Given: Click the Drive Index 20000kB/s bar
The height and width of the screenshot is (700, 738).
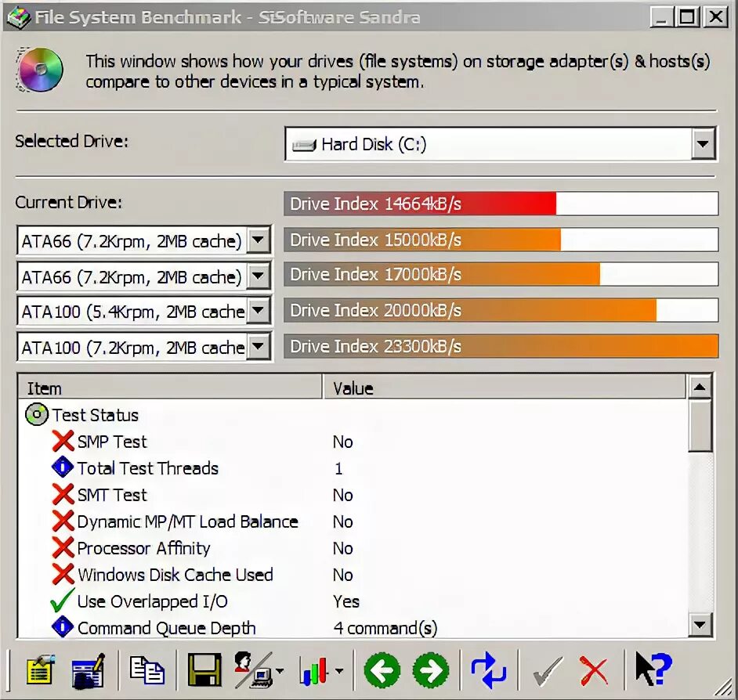Looking at the screenshot, I should (x=501, y=310).
